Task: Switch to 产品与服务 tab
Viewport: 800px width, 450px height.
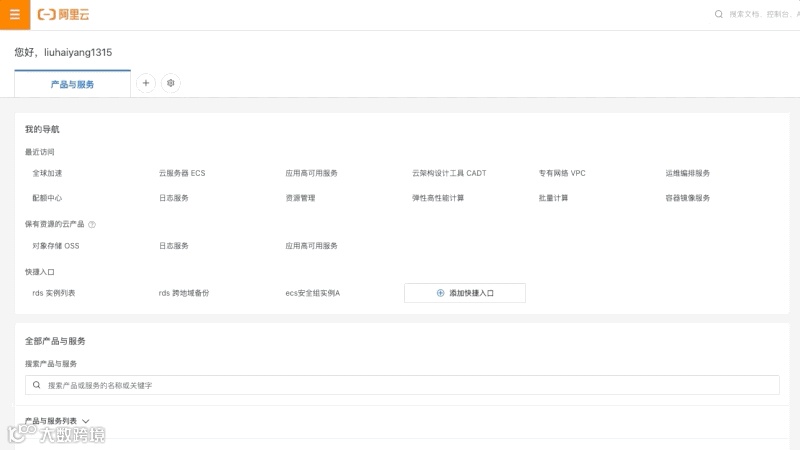Action: click(x=72, y=84)
